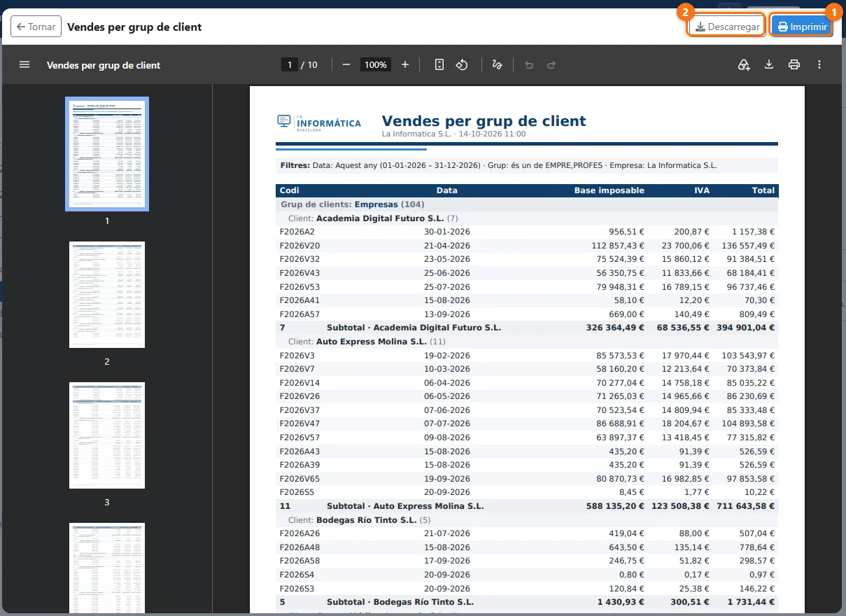Screen dimensions: 846x616
Task: Click the fit-to-page icon
Action: pos(439,64)
